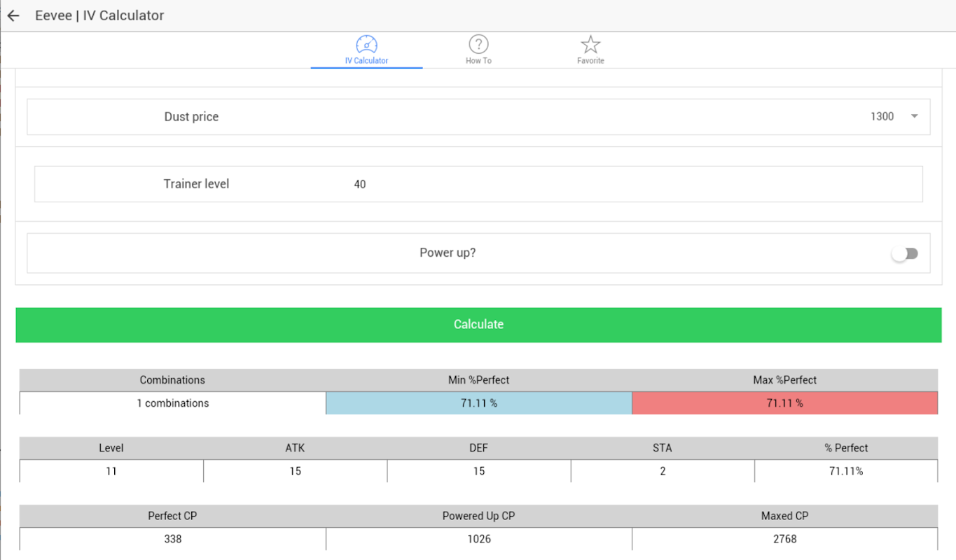Select the Eevee | IV Calculator title
956x560 pixels.
pyautogui.click(x=99, y=15)
